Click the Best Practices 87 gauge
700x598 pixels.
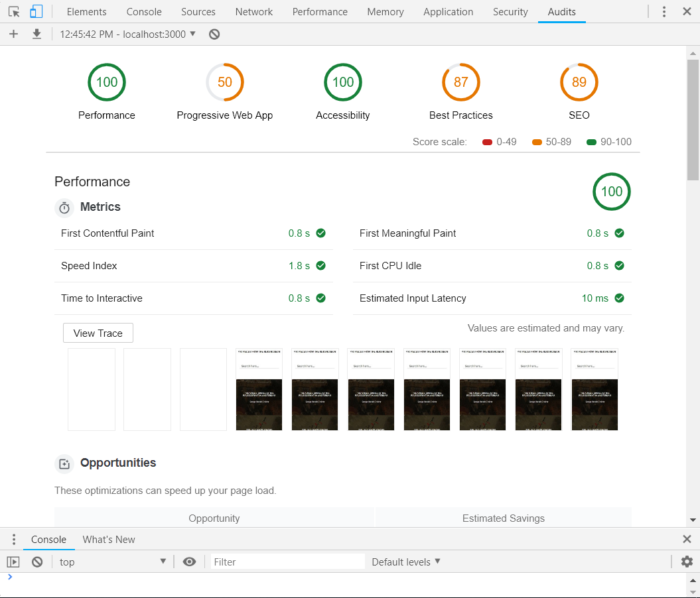pos(460,82)
